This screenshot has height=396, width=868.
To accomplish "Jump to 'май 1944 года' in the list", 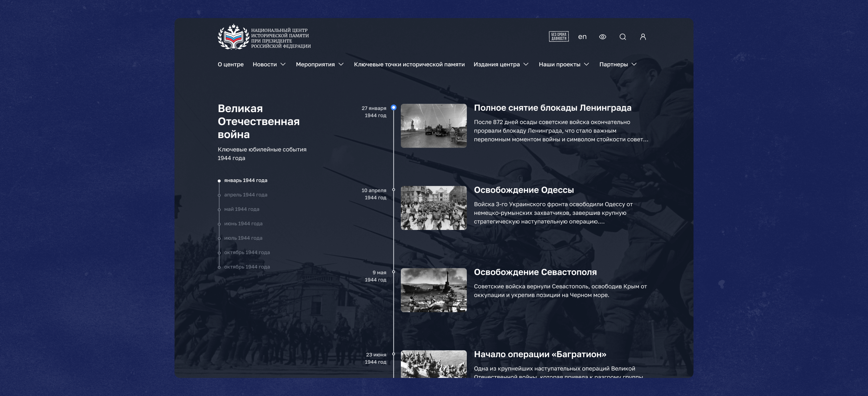I will 242,209.
